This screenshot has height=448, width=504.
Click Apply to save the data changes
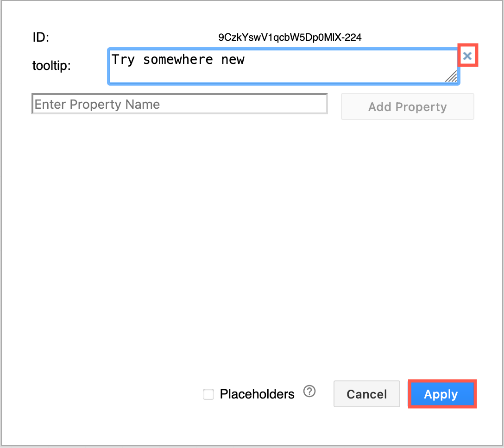tap(441, 394)
